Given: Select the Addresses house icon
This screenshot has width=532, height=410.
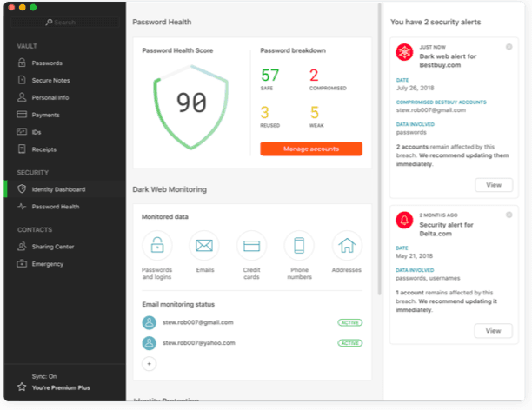Looking at the screenshot, I should pos(347,246).
